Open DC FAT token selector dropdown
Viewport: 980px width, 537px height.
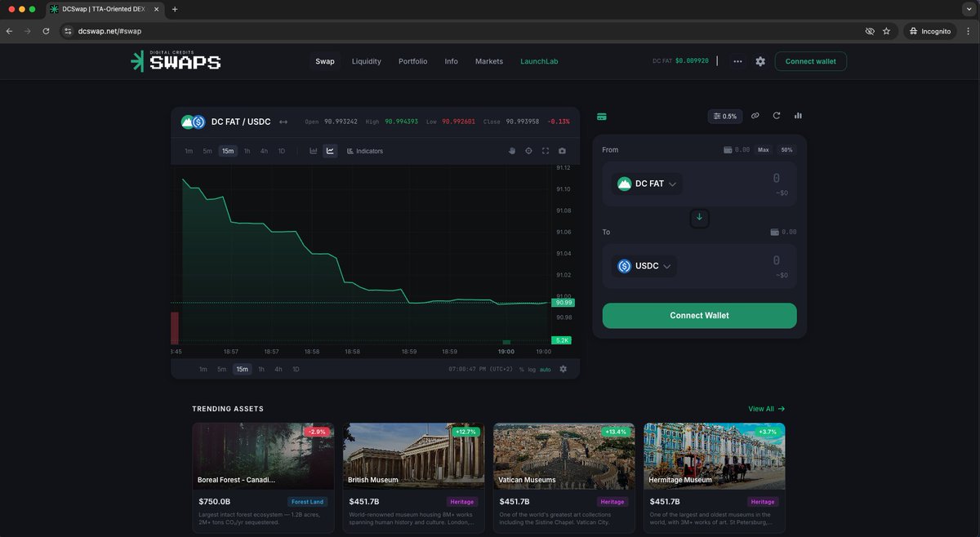pos(647,184)
